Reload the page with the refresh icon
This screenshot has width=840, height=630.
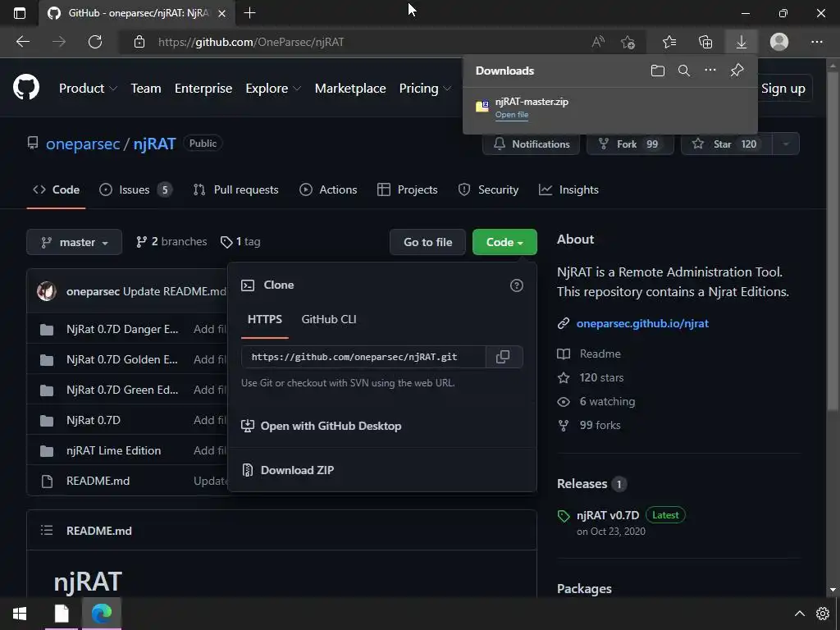[x=95, y=42]
